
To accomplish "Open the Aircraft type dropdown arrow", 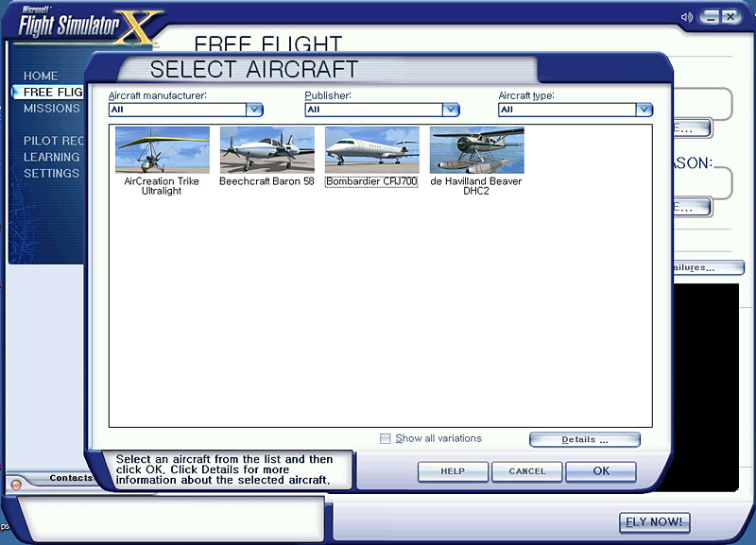I will point(644,110).
